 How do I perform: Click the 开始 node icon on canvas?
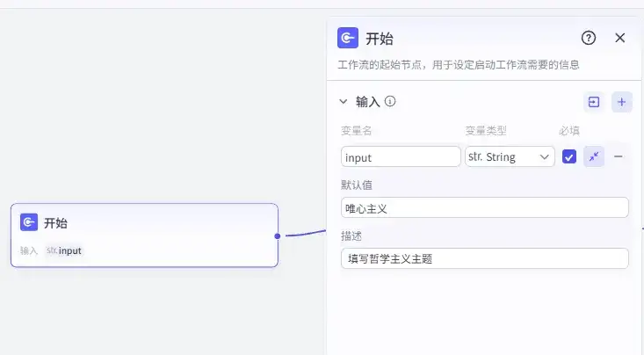29,222
